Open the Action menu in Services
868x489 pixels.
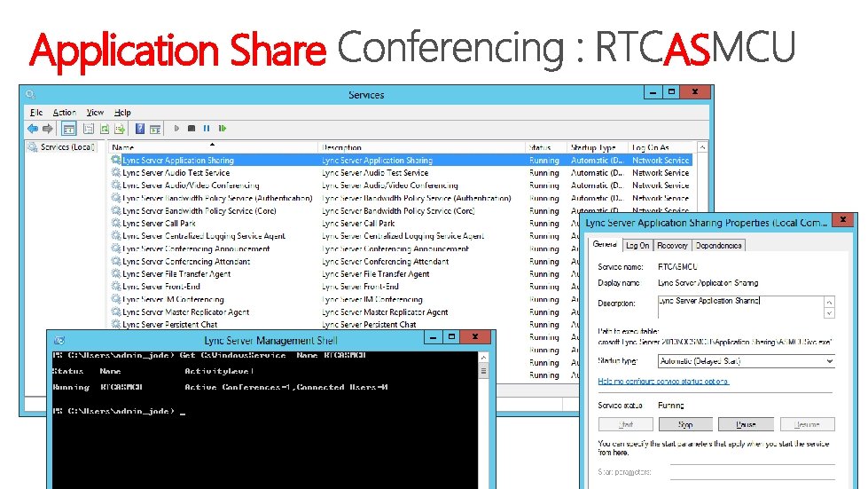pyautogui.click(x=64, y=113)
